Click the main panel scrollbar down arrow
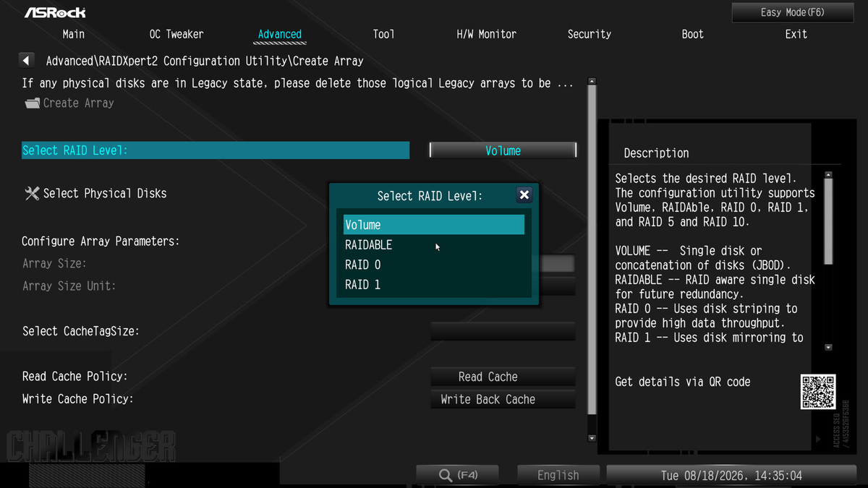 (592, 437)
